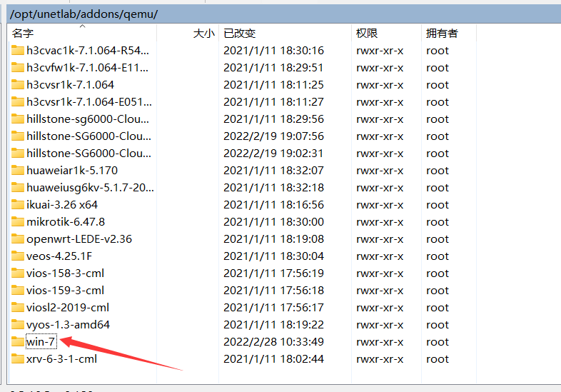Click folder icon beside xrv-6-3-1-cml
Screen dimensions: 561x392
tap(18, 359)
